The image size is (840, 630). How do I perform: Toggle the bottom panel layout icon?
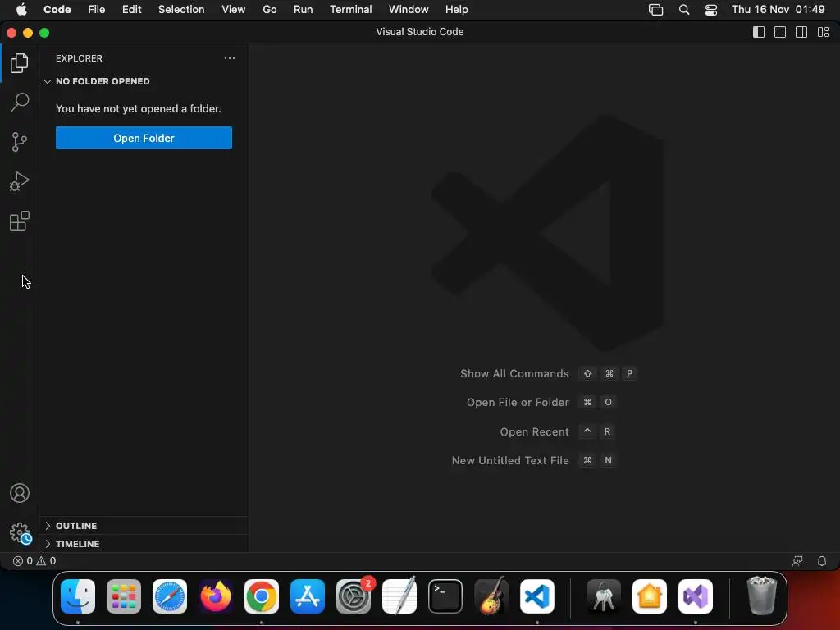780,32
